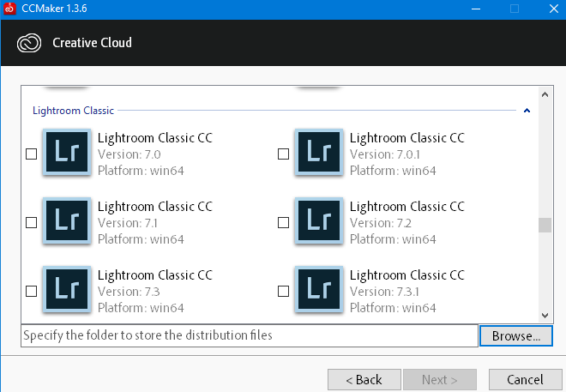
Task: Click the 'Creative Cloud' header text
Action: point(92,43)
